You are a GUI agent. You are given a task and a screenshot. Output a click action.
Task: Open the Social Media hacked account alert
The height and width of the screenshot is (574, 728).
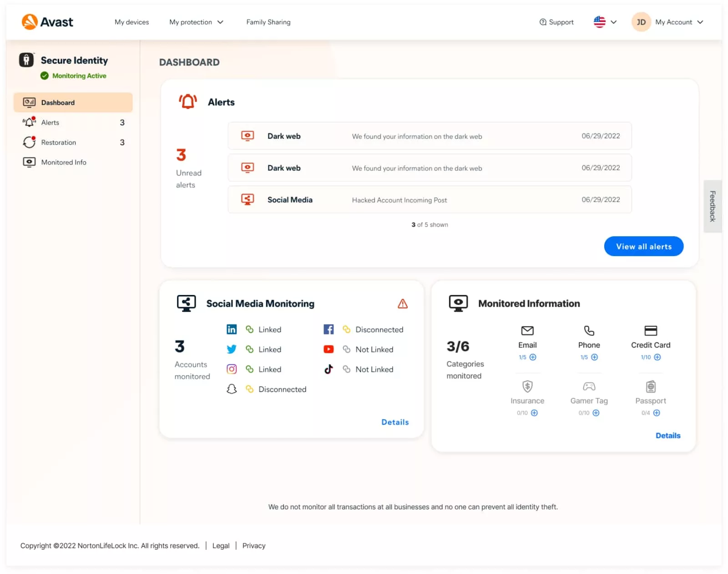click(x=429, y=200)
